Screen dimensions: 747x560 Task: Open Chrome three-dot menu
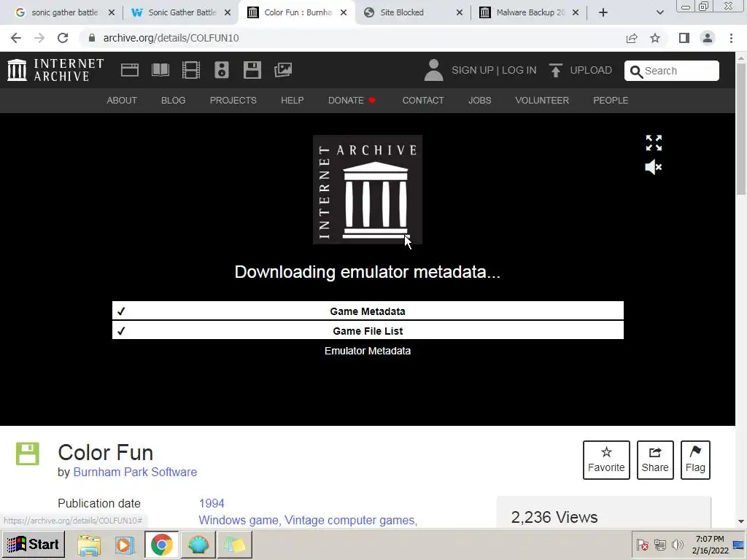click(731, 38)
